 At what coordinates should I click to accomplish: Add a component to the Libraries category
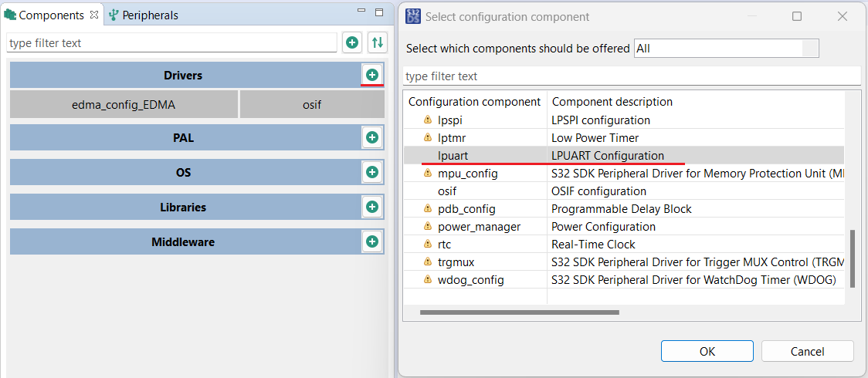pyautogui.click(x=372, y=207)
